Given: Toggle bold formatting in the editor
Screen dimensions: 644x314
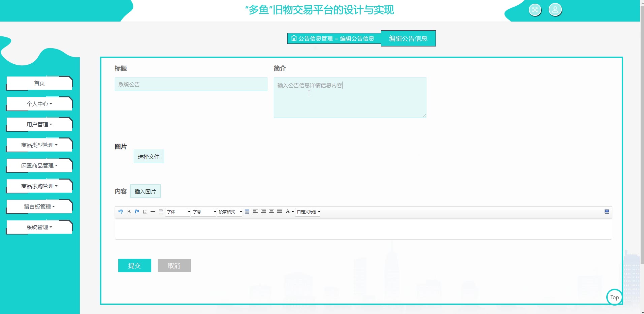Looking at the screenshot, I should tap(129, 212).
